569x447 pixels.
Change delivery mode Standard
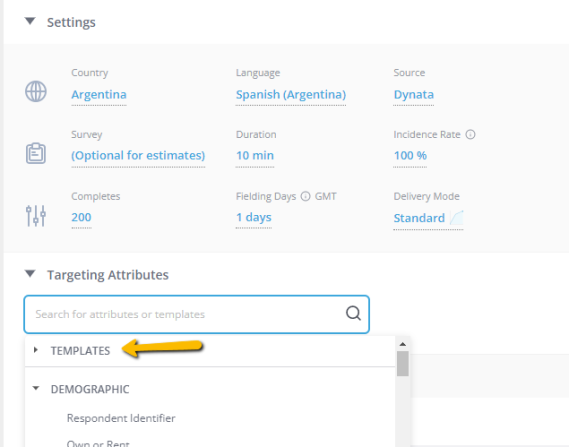pos(419,218)
